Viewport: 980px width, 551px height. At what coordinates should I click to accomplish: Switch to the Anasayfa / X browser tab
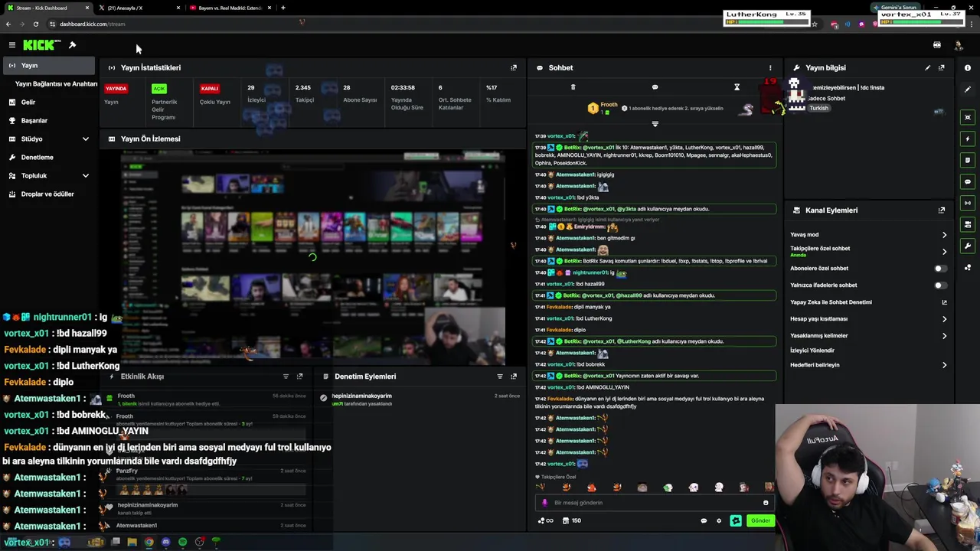click(x=138, y=8)
